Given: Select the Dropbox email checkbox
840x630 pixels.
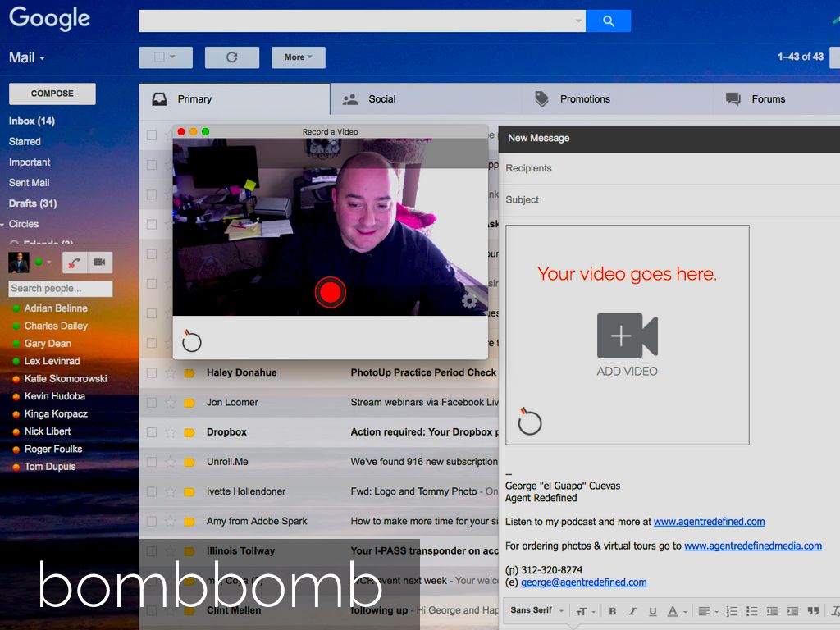Looking at the screenshot, I should tap(151, 432).
